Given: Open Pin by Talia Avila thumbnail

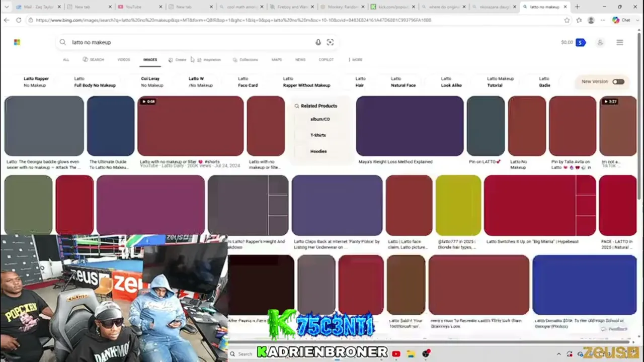Looking at the screenshot, I should pos(573,126).
